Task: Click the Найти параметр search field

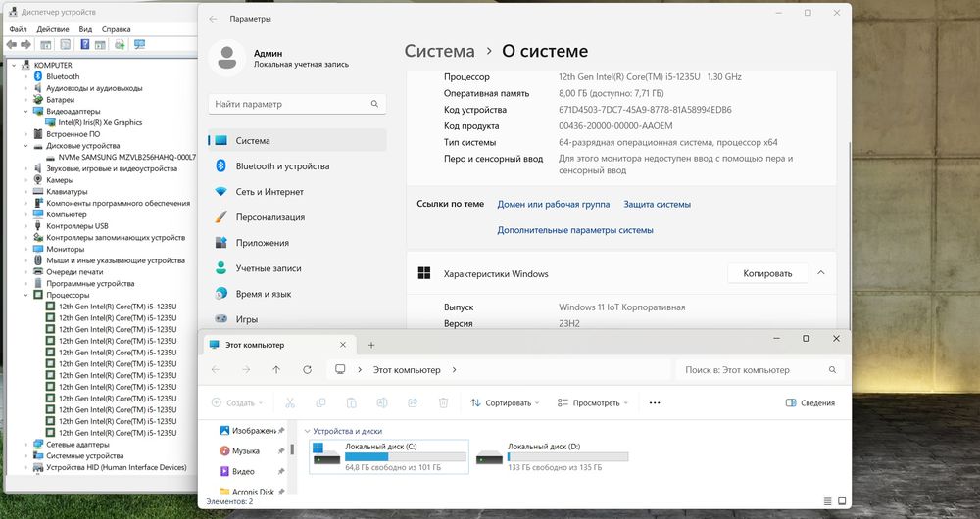Action: tap(297, 104)
